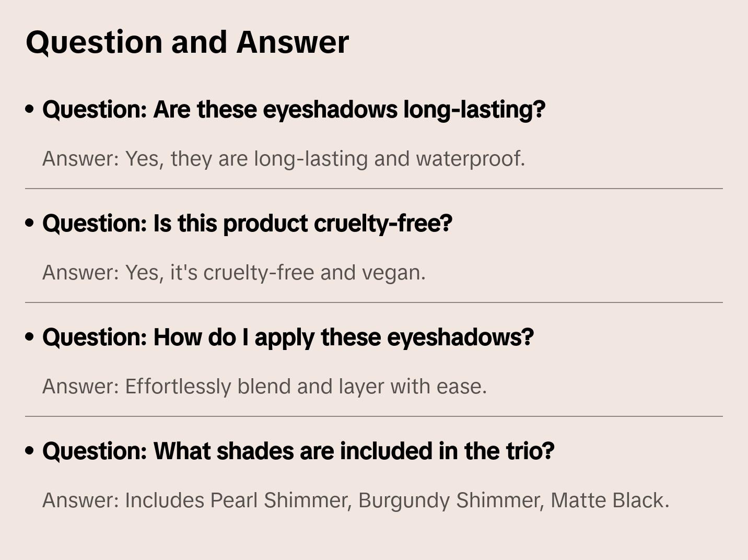Click the divider line below the waterproof answer
This screenshot has height=560, width=748.
point(374,189)
